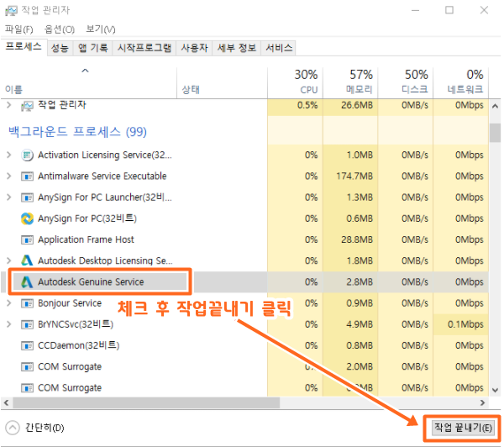Maximize the Task Manager window

[449, 10]
